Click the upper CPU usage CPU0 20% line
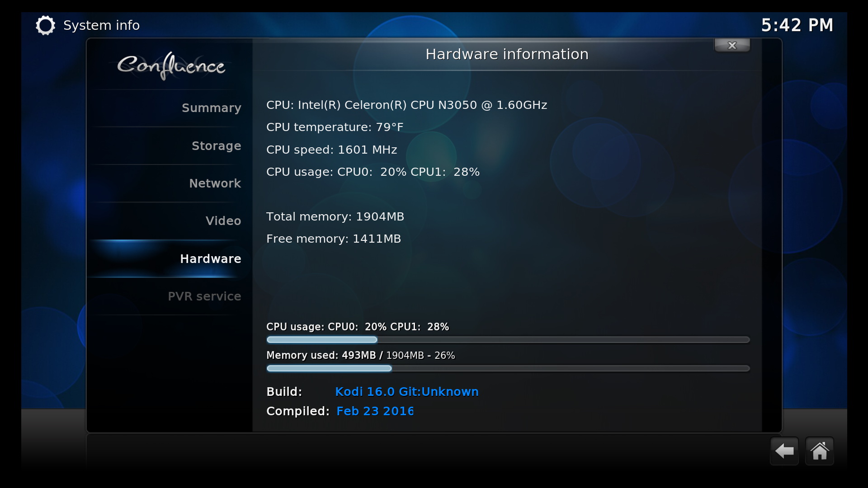The image size is (868, 488). 373,172
